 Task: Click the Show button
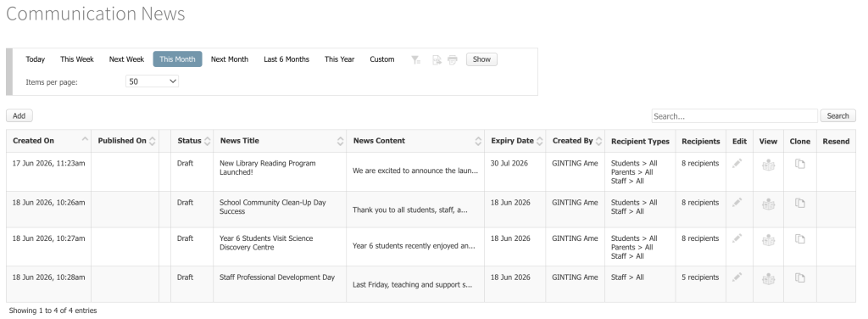[x=481, y=59]
